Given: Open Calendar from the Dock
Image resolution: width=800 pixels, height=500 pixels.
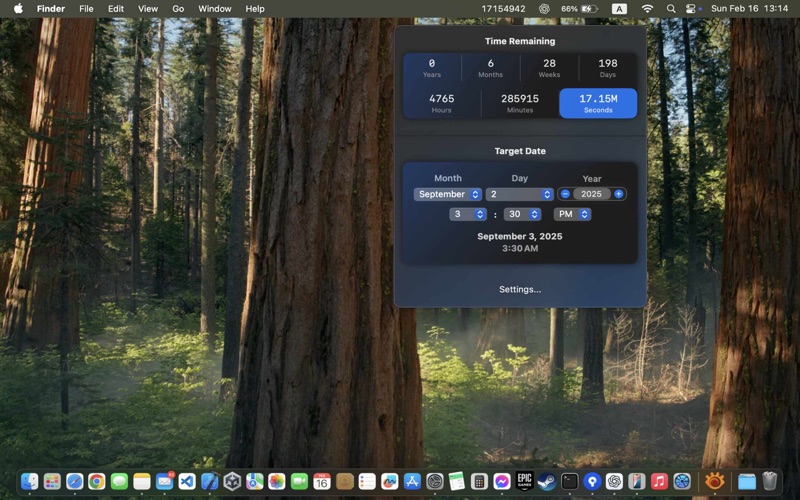Looking at the screenshot, I should pos(322,481).
